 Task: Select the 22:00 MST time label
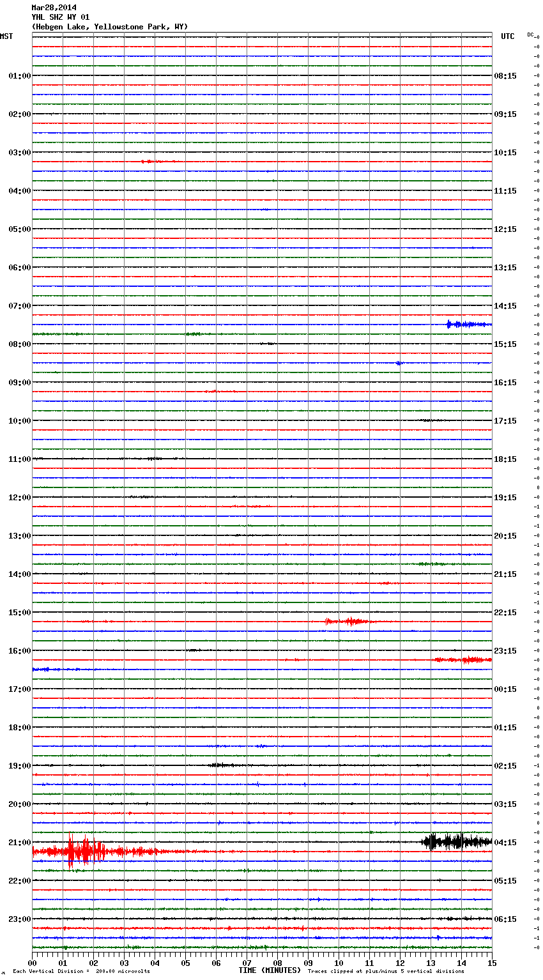tap(19, 881)
